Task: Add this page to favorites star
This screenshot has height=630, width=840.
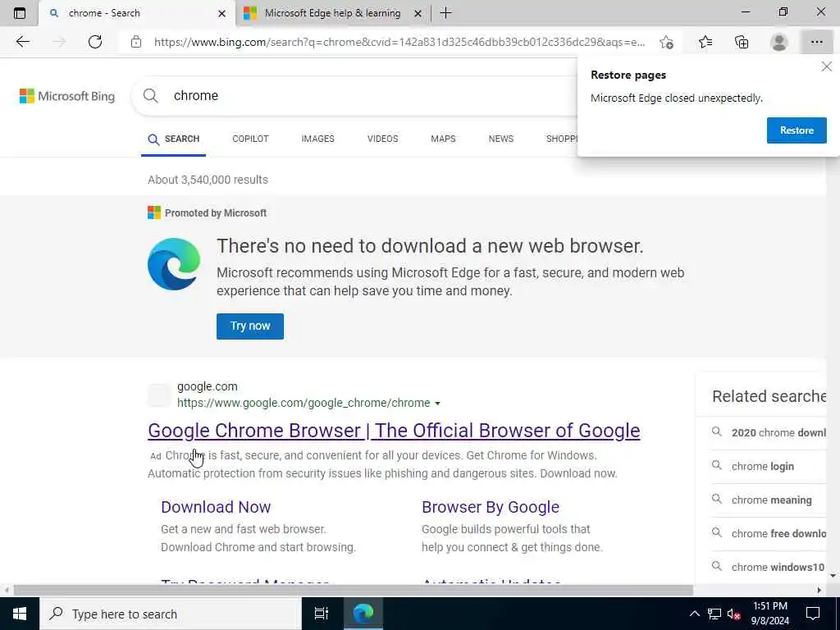Action: coord(666,42)
